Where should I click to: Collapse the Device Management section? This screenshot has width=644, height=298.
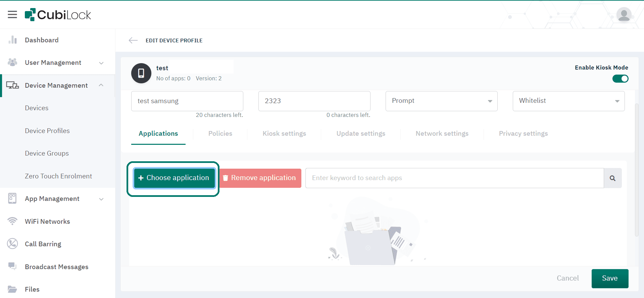tap(101, 85)
